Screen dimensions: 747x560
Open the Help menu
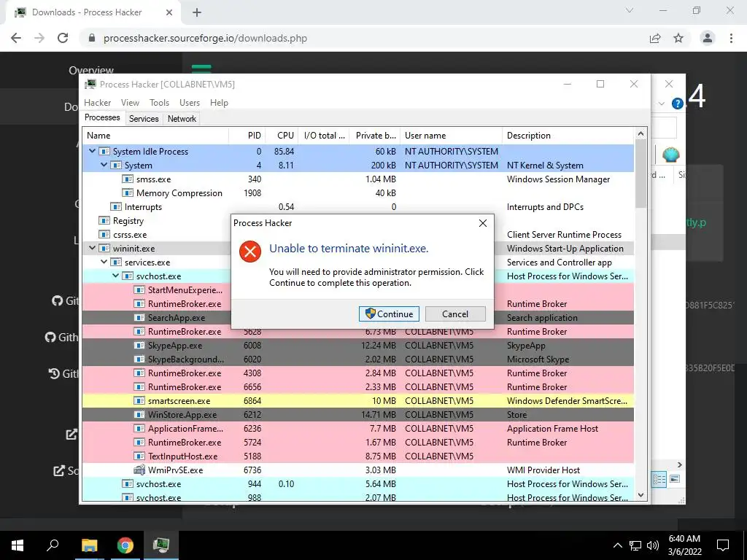219,102
